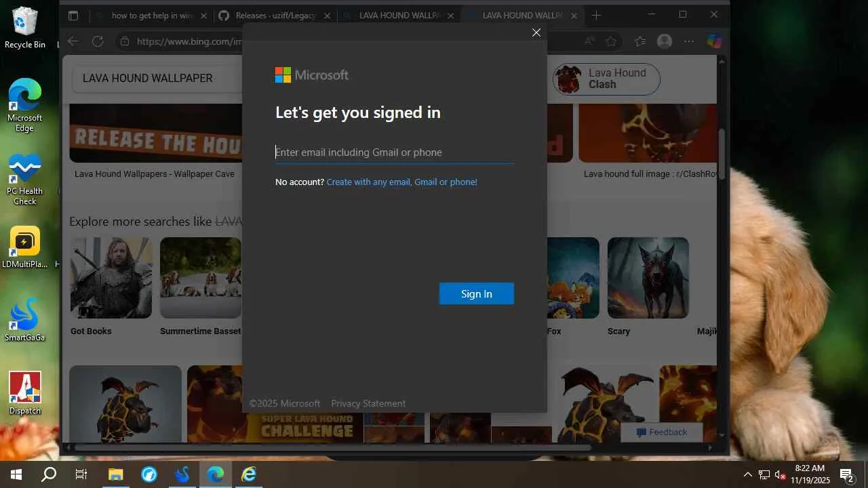
Task: Close the 'Releases · uziff/Legacy' tab
Action: (325, 15)
